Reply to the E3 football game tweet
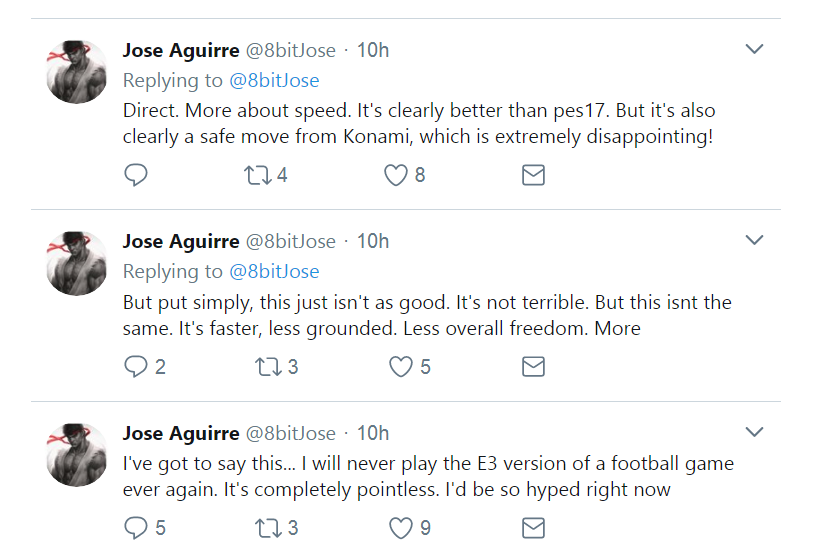The height and width of the screenshot is (558, 829). pyautogui.click(x=136, y=527)
